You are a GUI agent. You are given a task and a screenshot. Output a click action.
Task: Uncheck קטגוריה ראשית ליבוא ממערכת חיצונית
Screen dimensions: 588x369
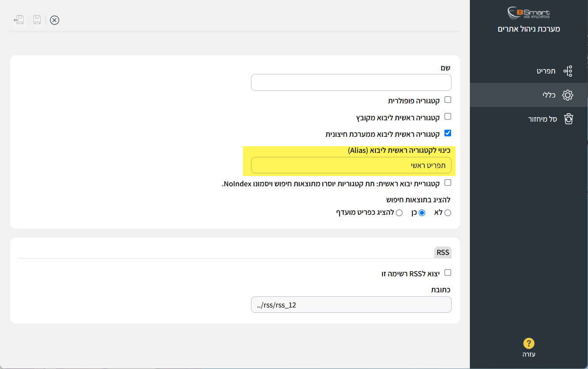click(x=448, y=133)
